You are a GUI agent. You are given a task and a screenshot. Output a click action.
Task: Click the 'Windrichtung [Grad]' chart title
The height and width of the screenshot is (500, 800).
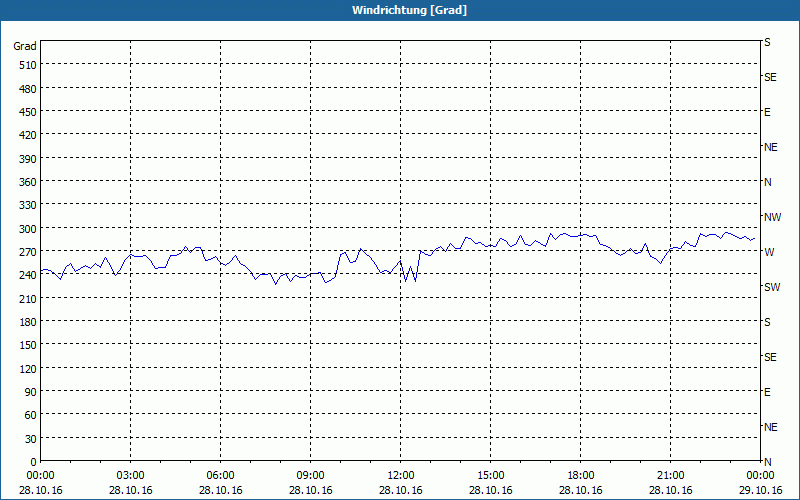pyautogui.click(x=409, y=10)
